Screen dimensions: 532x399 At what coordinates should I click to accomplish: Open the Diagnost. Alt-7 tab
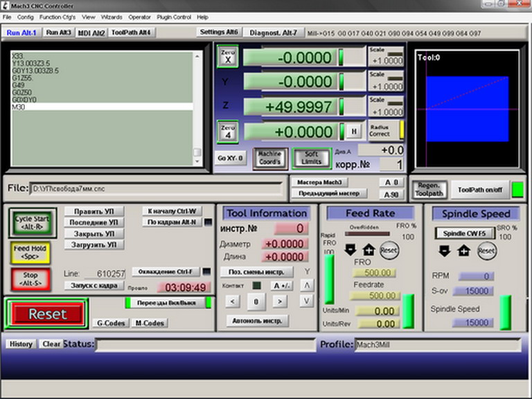click(273, 33)
